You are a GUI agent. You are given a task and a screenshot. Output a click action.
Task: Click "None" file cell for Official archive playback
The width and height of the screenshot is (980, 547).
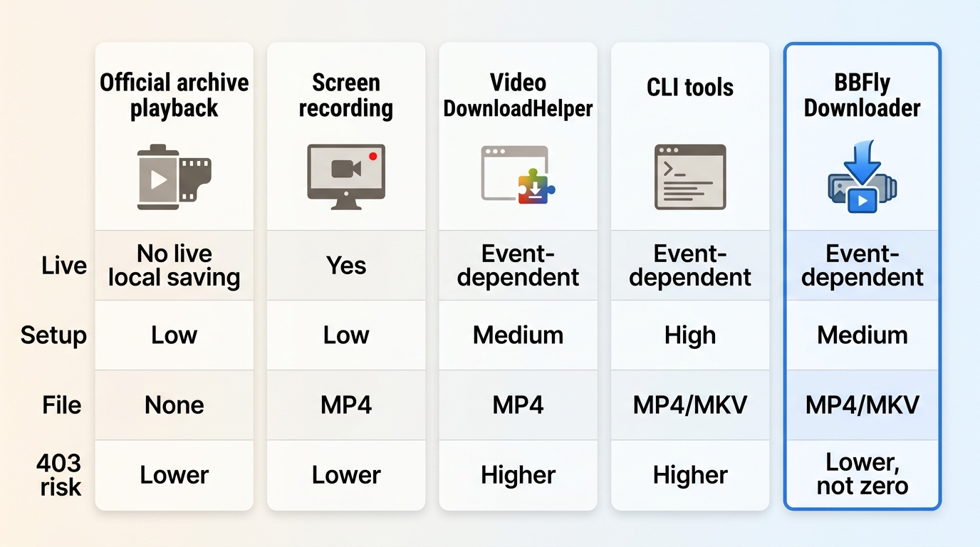click(x=174, y=405)
